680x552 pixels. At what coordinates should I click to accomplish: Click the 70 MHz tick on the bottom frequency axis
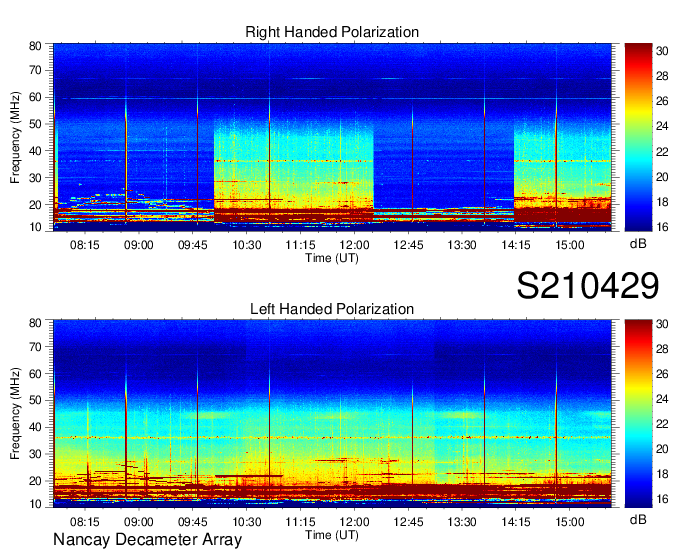35,347
